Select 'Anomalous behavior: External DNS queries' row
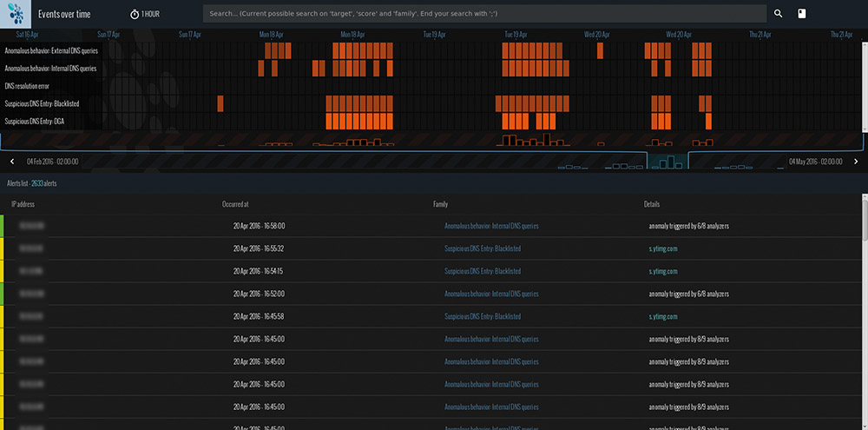 click(x=50, y=51)
